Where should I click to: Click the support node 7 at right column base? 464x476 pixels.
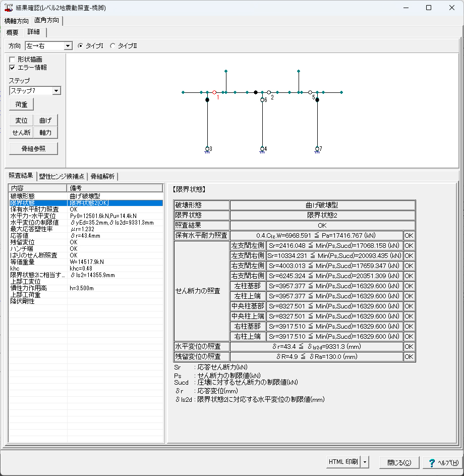tap(317, 148)
